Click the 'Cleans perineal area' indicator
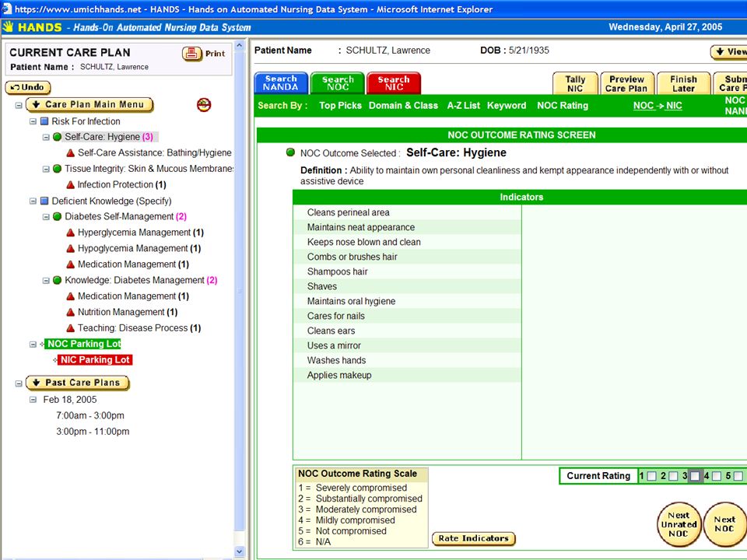 click(349, 212)
